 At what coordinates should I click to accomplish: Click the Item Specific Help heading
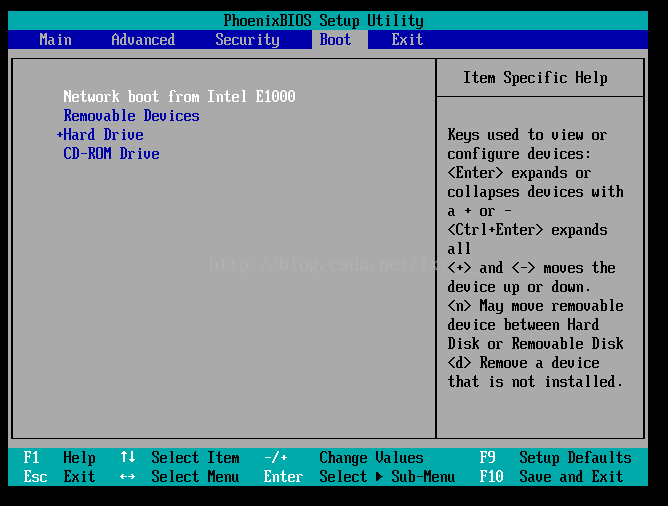pos(535,78)
